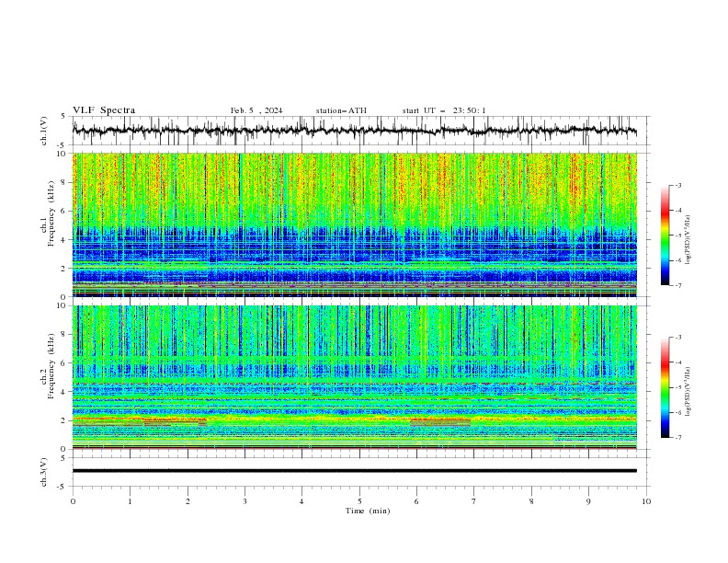Click the ch.1 frequency axis "8" tick label

click(64, 182)
